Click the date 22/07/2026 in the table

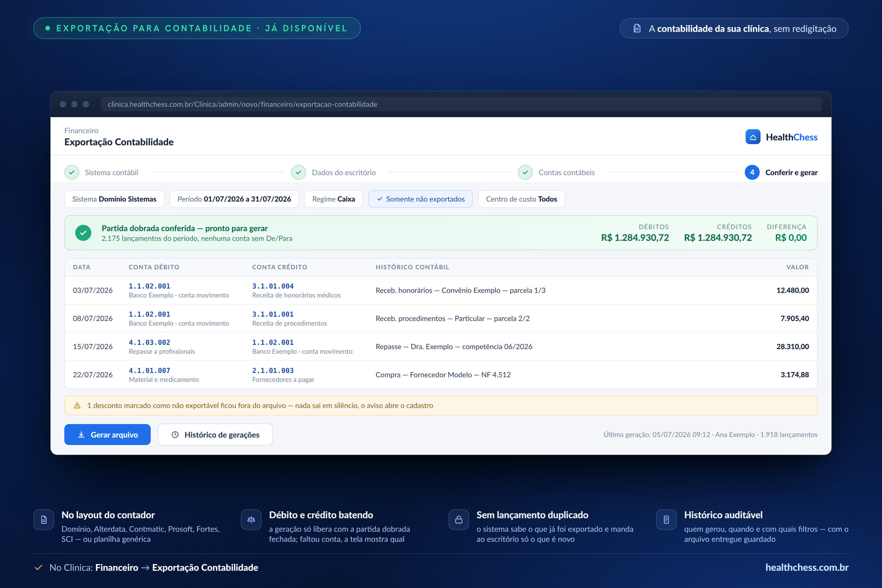tap(93, 375)
